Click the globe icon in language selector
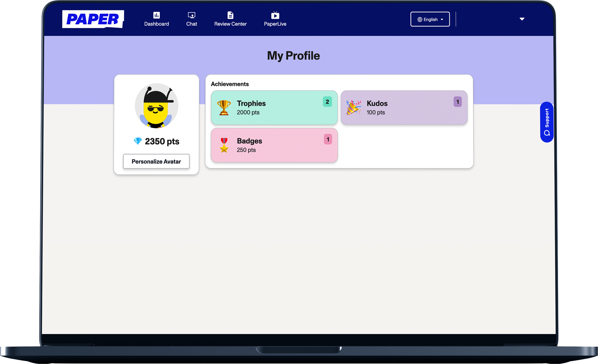This screenshot has height=364, width=598. (420, 19)
